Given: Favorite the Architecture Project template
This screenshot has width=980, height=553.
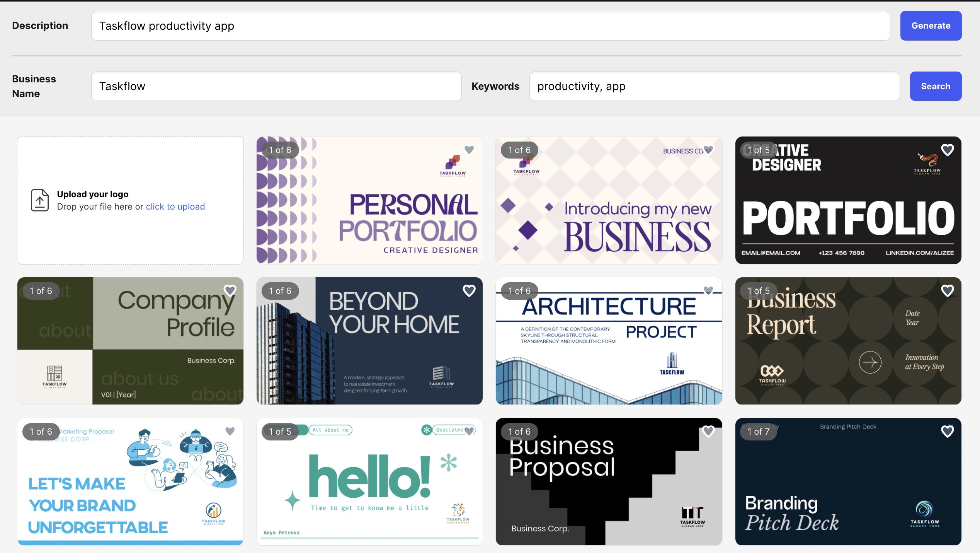Looking at the screenshot, I should [x=708, y=290].
